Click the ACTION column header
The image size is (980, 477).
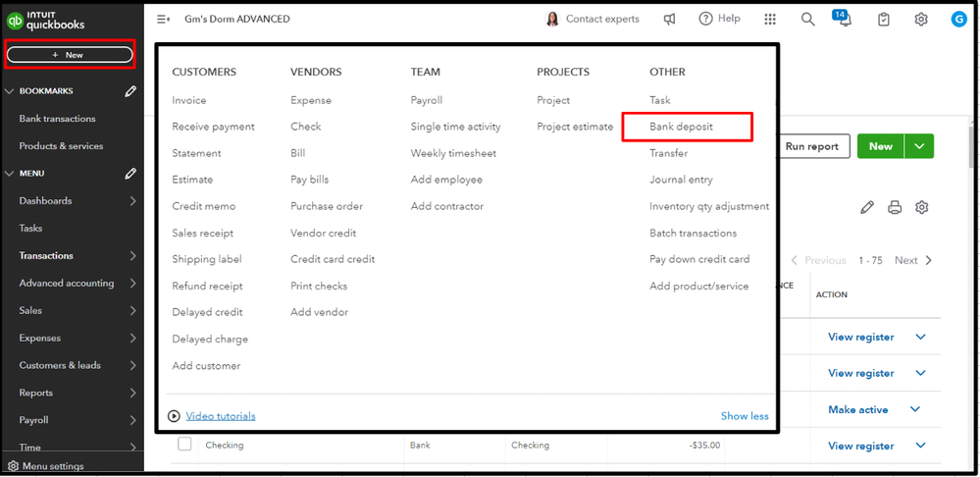(x=831, y=294)
